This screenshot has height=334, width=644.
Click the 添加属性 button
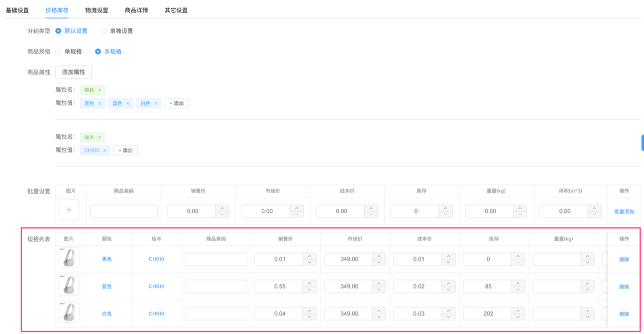click(73, 72)
